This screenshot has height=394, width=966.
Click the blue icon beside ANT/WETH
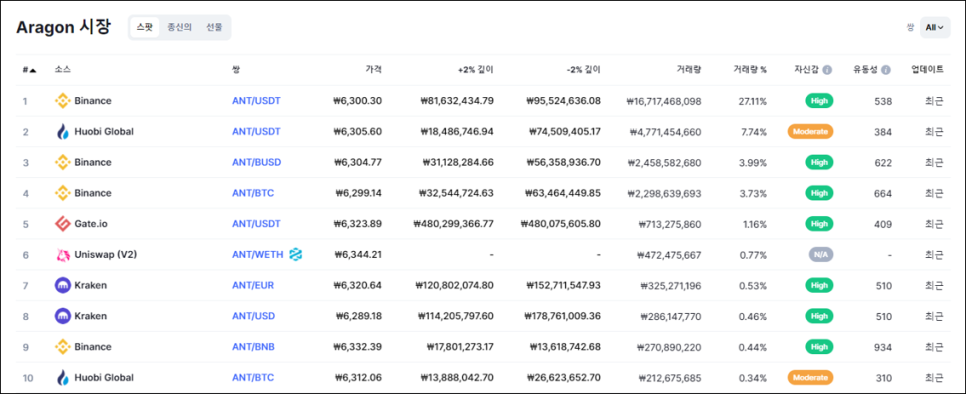296,254
